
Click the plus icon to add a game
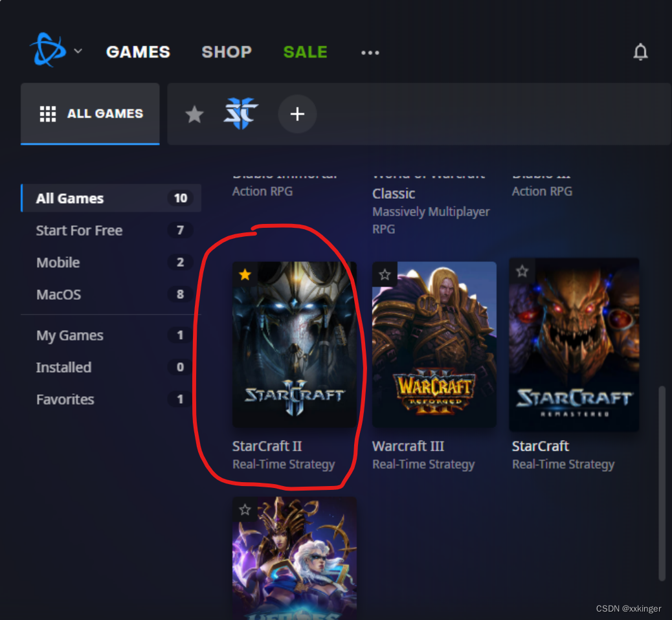tap(297, 114)
